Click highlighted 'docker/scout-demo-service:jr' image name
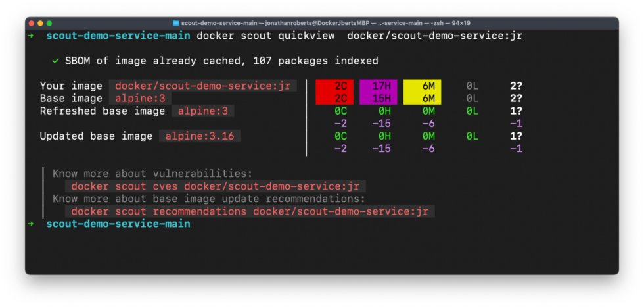 point(203,86)
